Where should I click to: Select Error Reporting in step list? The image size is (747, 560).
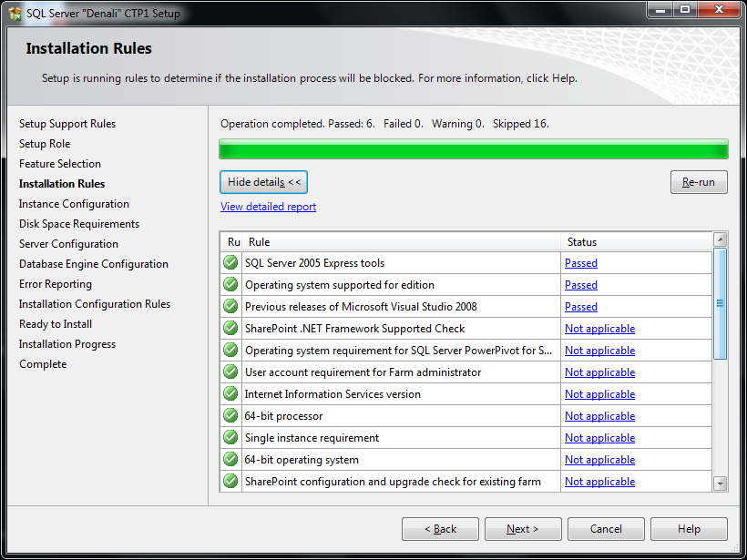point(56,284)
